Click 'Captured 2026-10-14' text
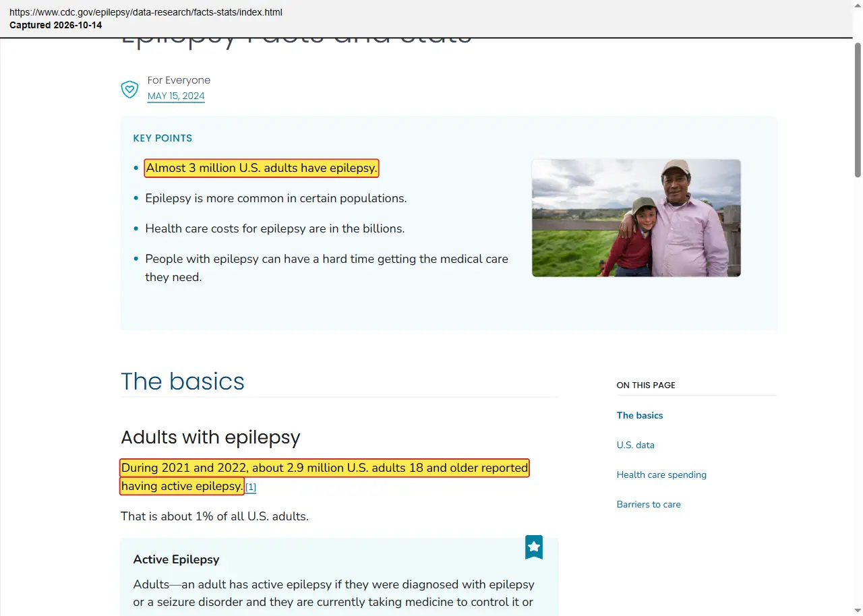 (x=56, y=25)
